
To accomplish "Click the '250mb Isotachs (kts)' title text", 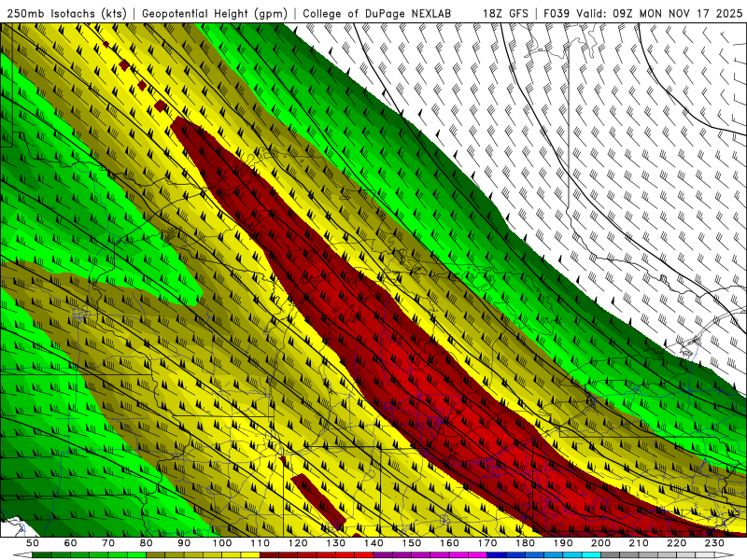I will click(66, 13).
